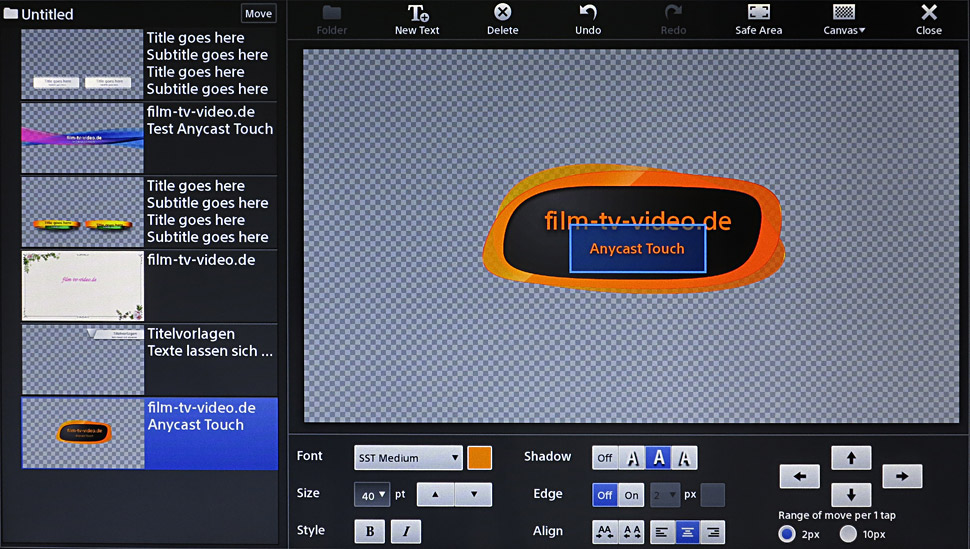Move text up with arrow button

point(851,458)
